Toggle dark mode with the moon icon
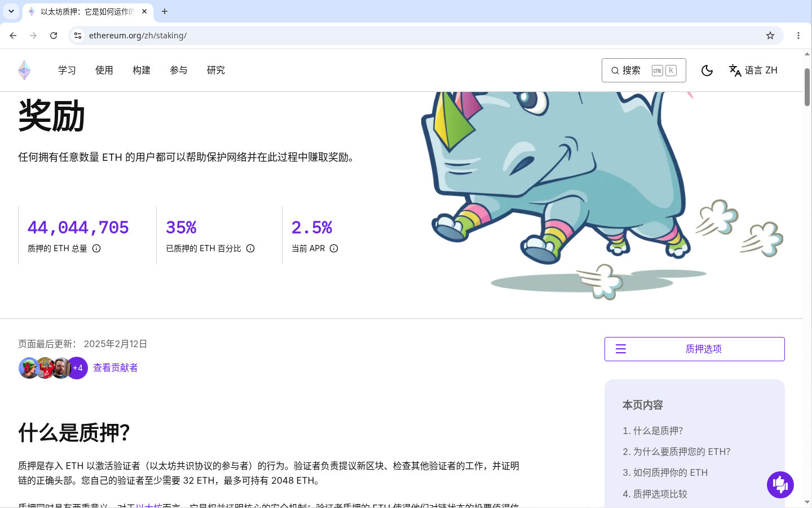Viewport: 812px width, 508px height. click(x=707, y=71)
